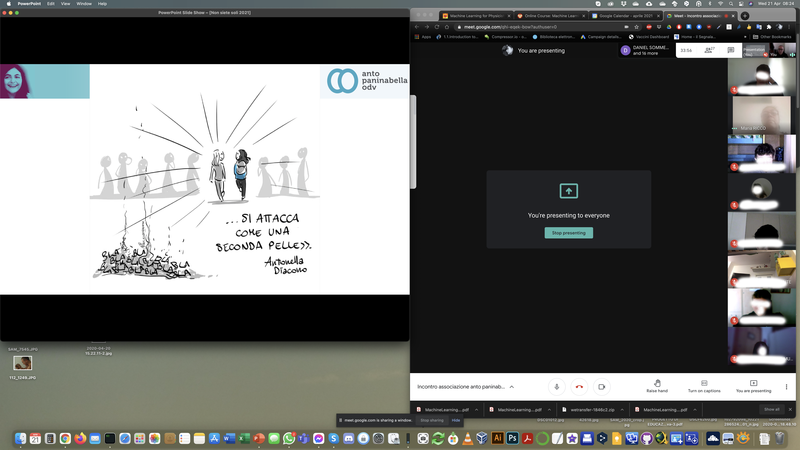This screenshot has height=450, width=800.
Task: Click Stop sharing in sharing notice
Action: [432, 420]
